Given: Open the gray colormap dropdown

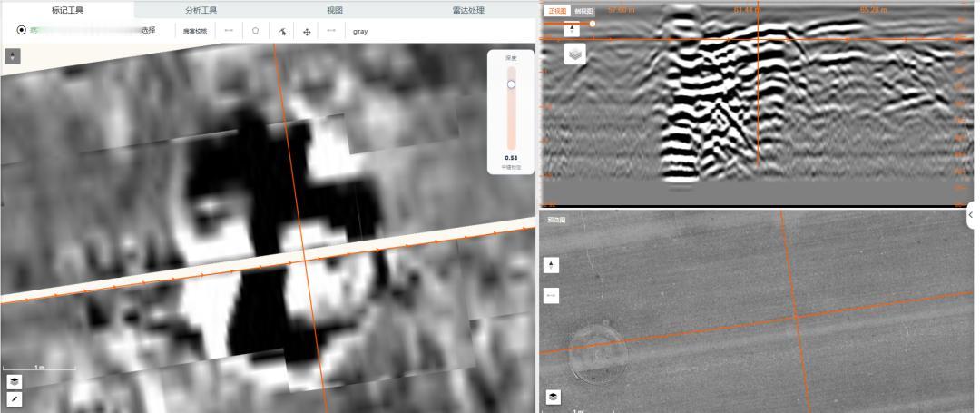Looking at the screenshot, I should [x=360, y=31].
